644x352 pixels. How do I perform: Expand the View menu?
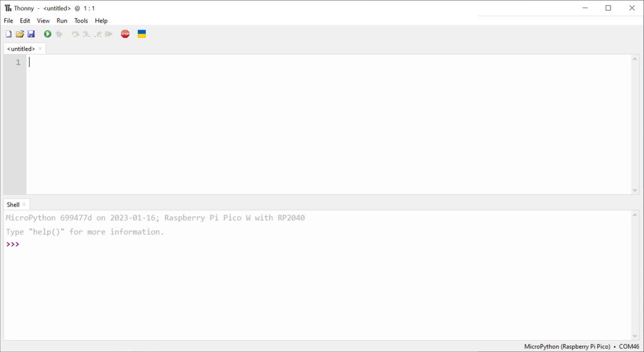pos(43,21)
